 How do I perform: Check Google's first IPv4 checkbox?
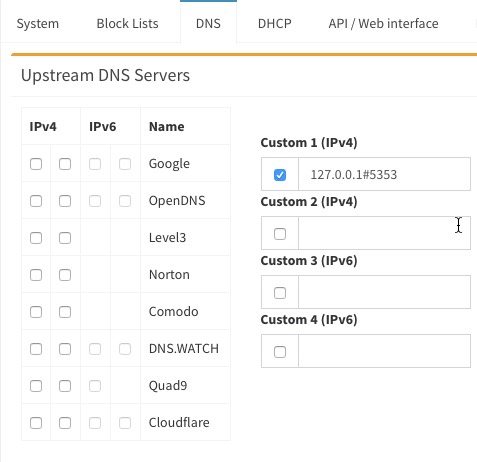pyautogui.click(x=36, y=164)
